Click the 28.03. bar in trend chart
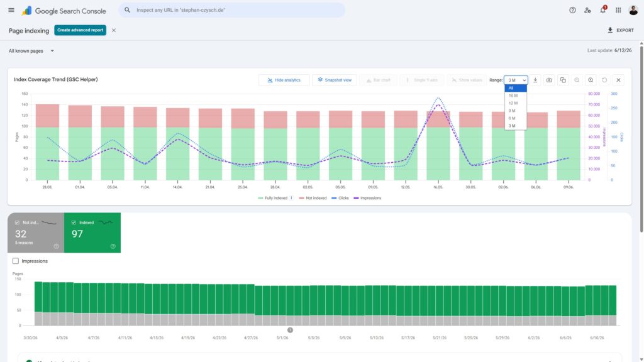644x362 pixels. (47, 142)
